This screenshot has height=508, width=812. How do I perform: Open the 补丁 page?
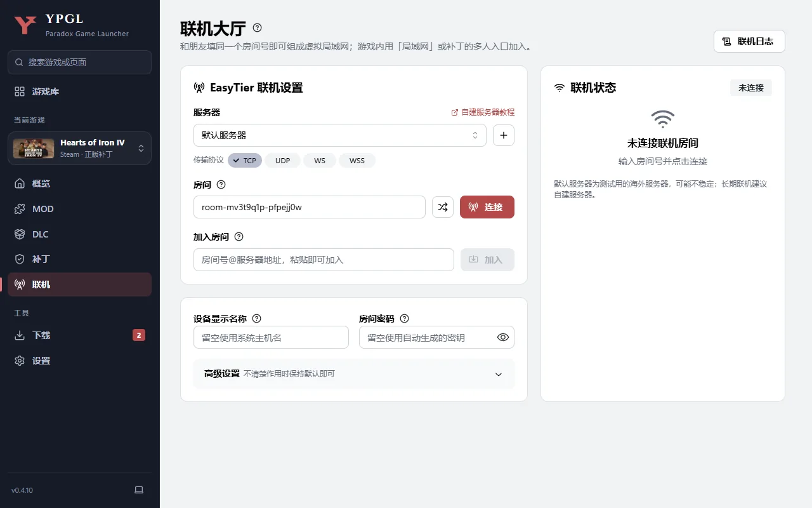point(79,259)
